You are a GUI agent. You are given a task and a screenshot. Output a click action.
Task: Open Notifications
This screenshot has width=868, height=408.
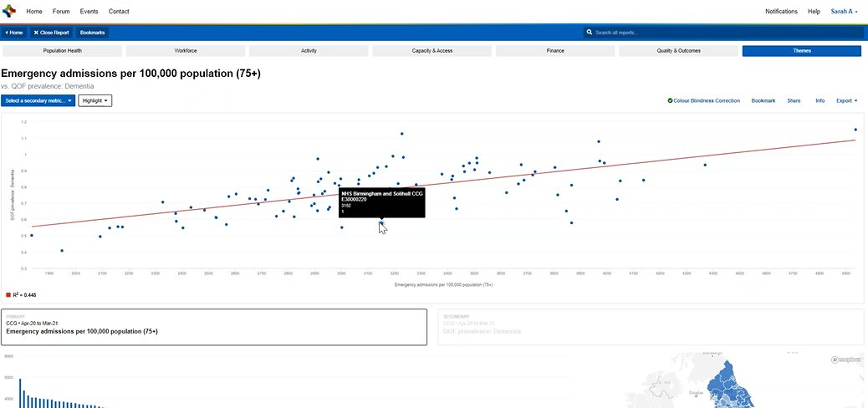(781, 11)
